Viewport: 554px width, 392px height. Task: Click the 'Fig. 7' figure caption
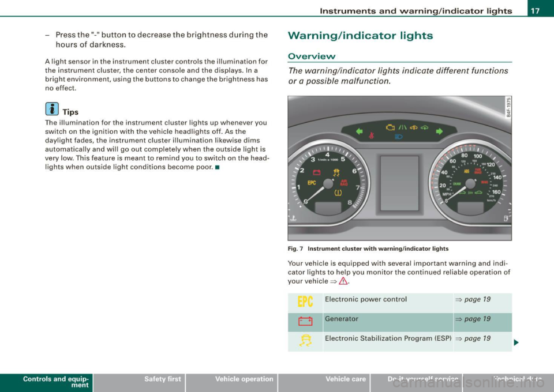coord(368,249)
